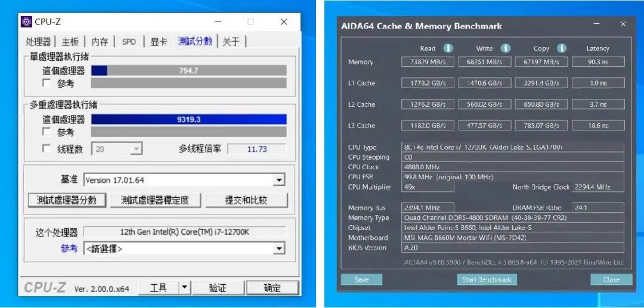
Task: Switch to the SPD tab
Action: (129, 42)
